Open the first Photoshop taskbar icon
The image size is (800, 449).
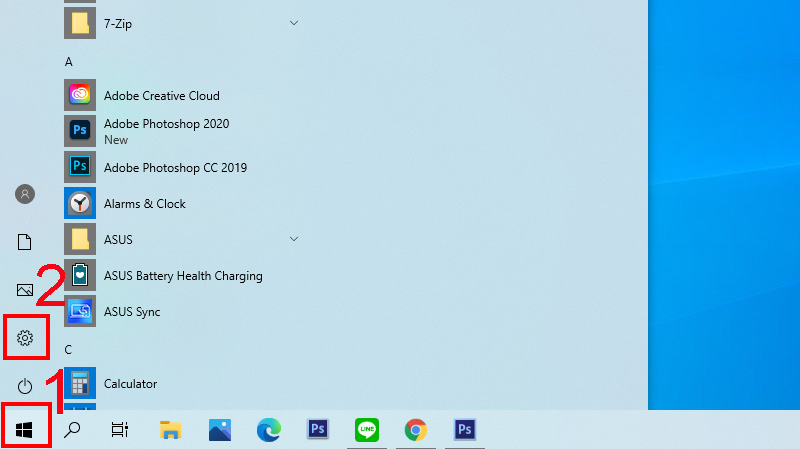(x=318, y=429)
